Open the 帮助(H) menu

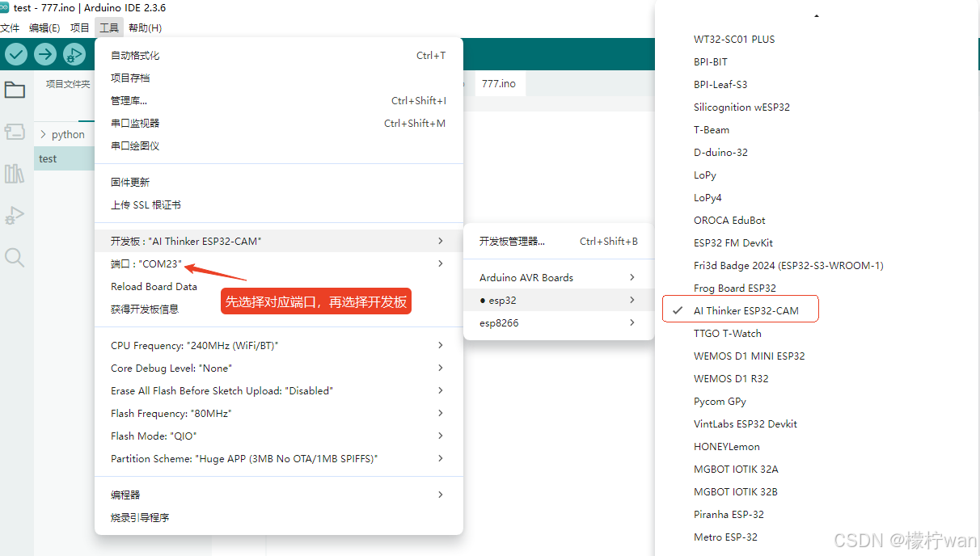tap(145, 27)
